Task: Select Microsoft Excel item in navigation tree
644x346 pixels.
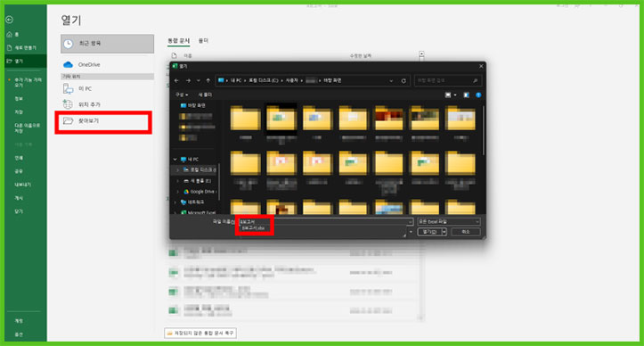Action: click(x=199, y=212)
